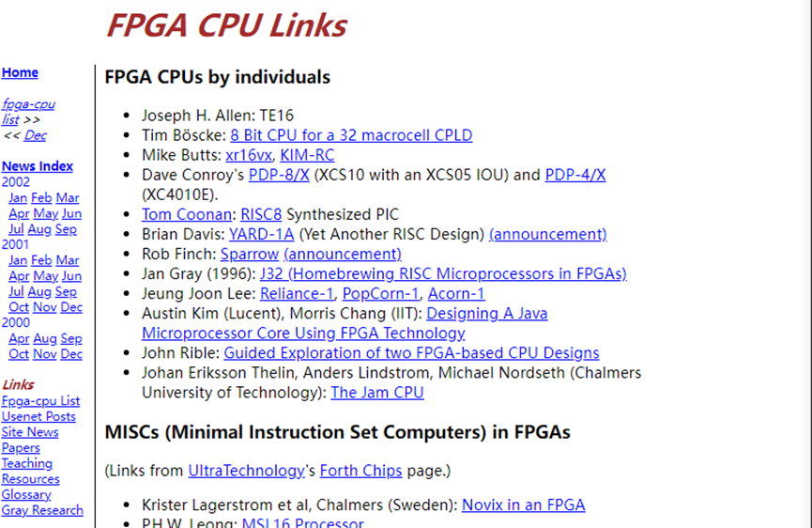Open the Acorn-1 link
The width and height of the screenshot is (812, 528).
[456, 293]
